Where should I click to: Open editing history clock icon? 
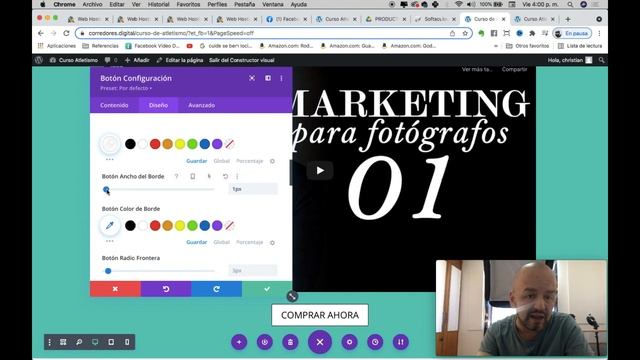pyautogui.click(x=375, y=342)
